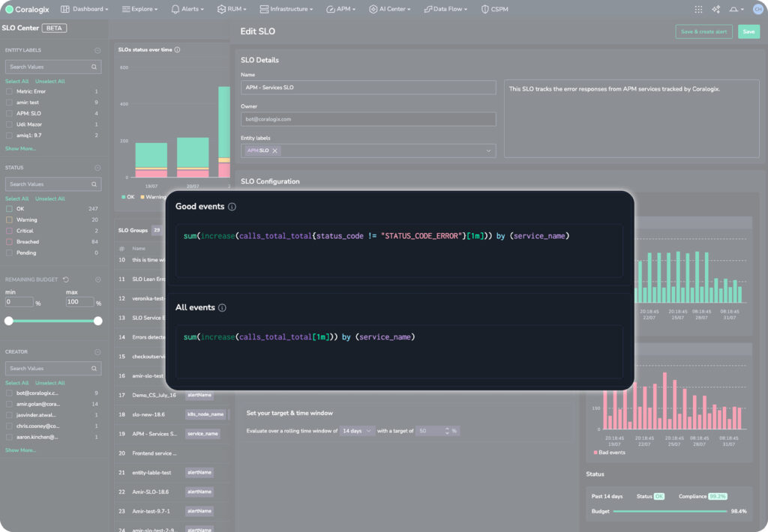This screenshot has width=768, height=532.
Task: Click info icon next to All events
Action: click(x=222, y=308)
